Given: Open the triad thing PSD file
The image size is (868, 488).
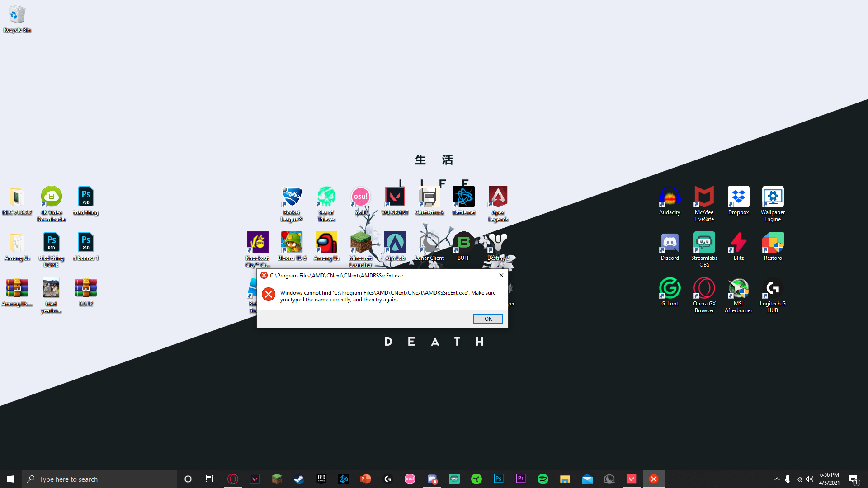Looking at the screenshot, I should (86, 201).
